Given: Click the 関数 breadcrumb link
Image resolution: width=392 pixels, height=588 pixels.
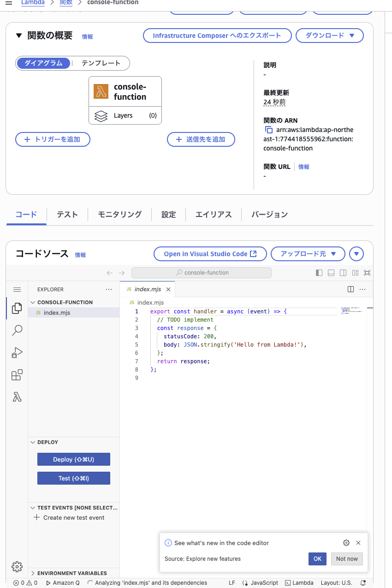Looking at the screenshot, I should tap(66, 3).
